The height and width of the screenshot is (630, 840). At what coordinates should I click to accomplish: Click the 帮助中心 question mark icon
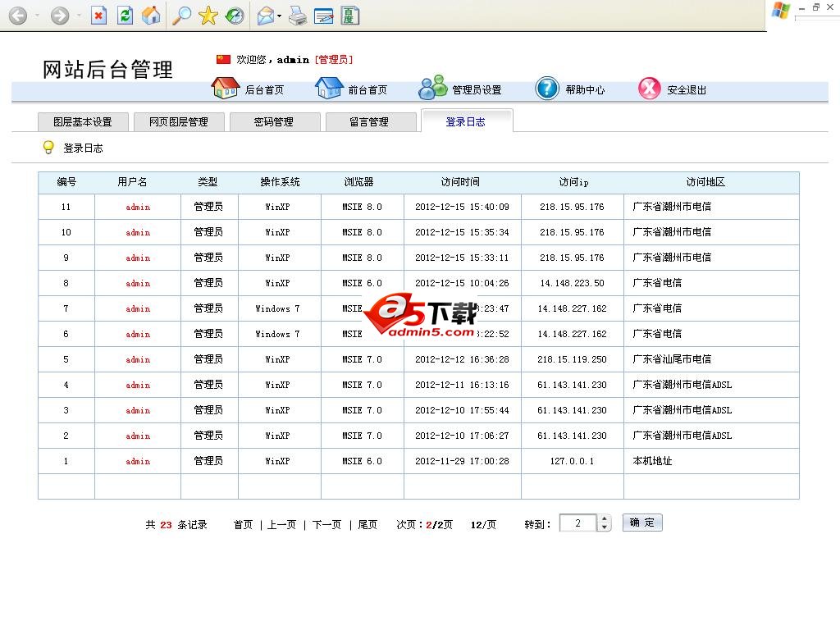click(547, 89)
